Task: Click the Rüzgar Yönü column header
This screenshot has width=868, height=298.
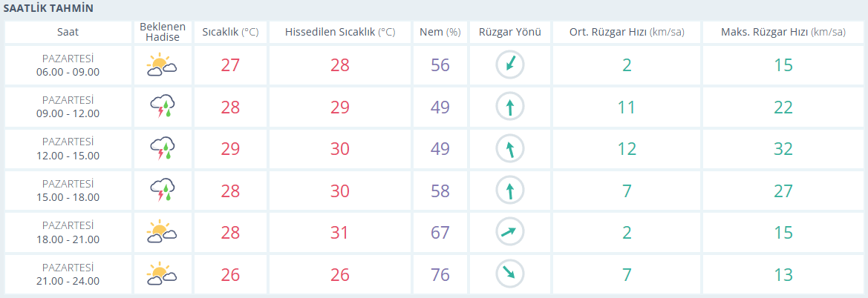Action: [x=510, y=32]
